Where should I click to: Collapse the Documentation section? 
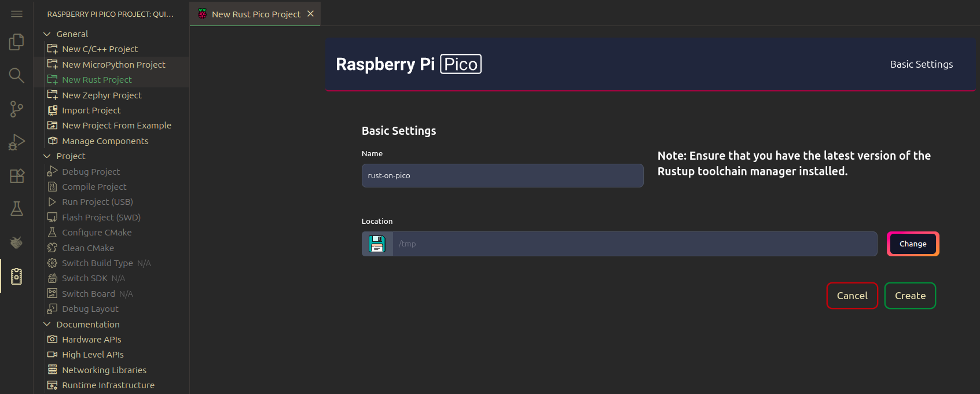pyautogui.click(x=47, y=325)
